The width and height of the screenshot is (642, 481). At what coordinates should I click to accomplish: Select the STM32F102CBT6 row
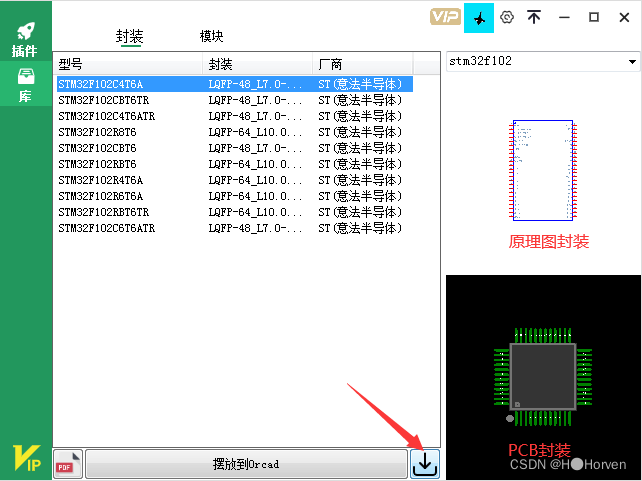tap(235, 148)
